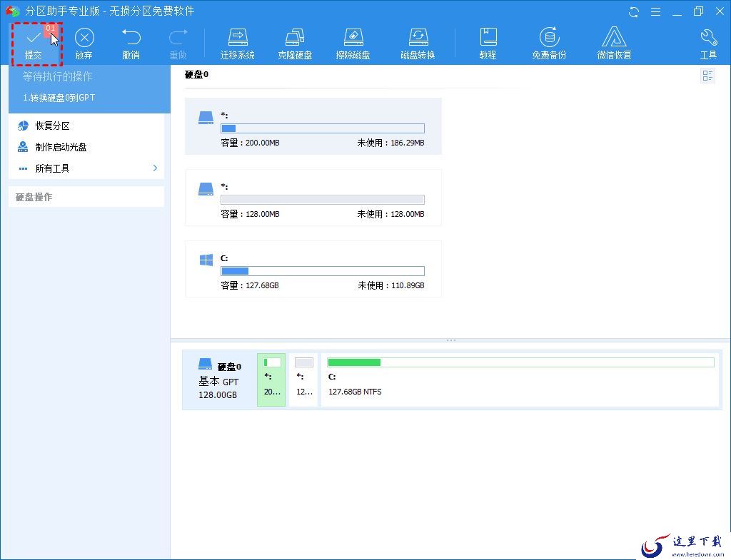731x560 pixels.
Task: Open the 克隆硬盘 clone disk tool
Action: (x=295, y=44)
